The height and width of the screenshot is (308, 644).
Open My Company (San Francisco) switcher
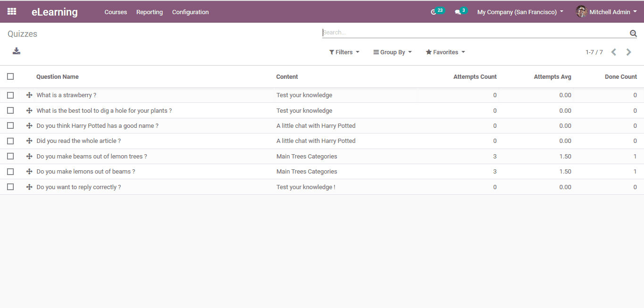(x=520, y=12)
